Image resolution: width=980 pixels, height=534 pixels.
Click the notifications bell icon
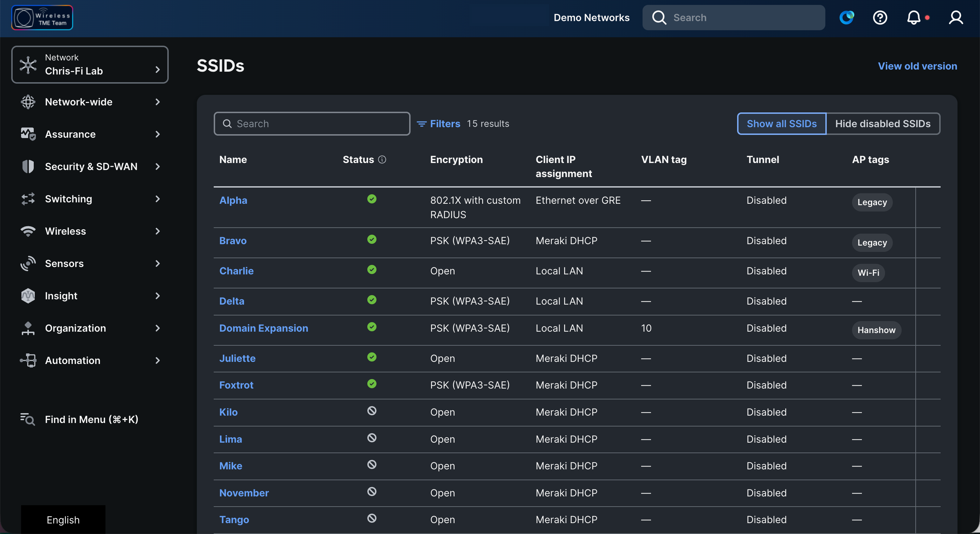[914, 18]
